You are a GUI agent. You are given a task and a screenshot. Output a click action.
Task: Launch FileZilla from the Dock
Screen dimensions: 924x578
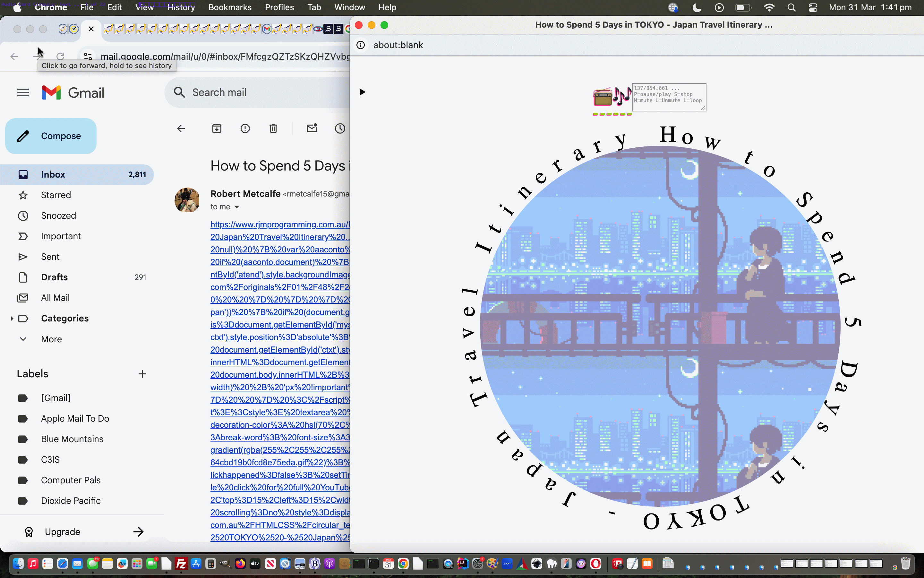click(181, 564)
